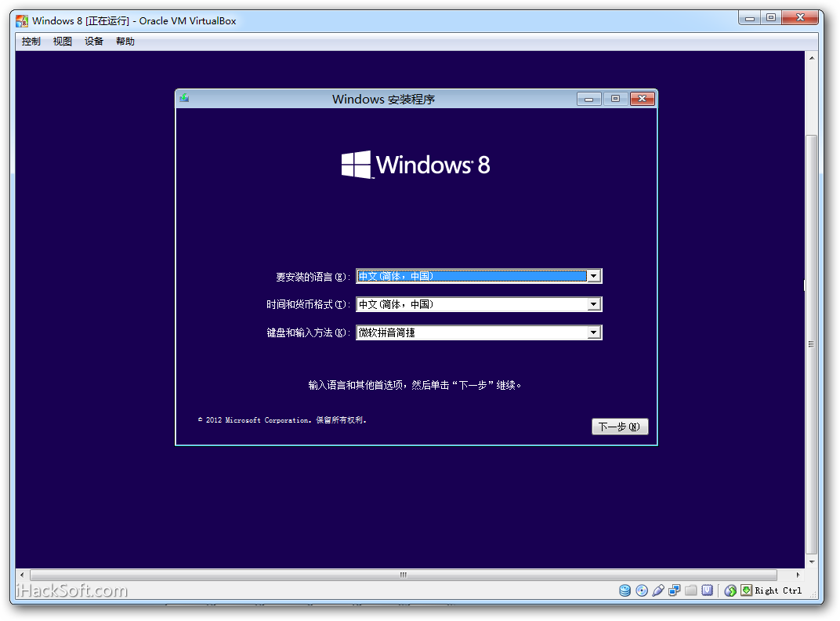The height and width of the screenshot is (621, 840).
Task: Click the vertical scrollbar up arrow
Action: (x=812, y=57)
